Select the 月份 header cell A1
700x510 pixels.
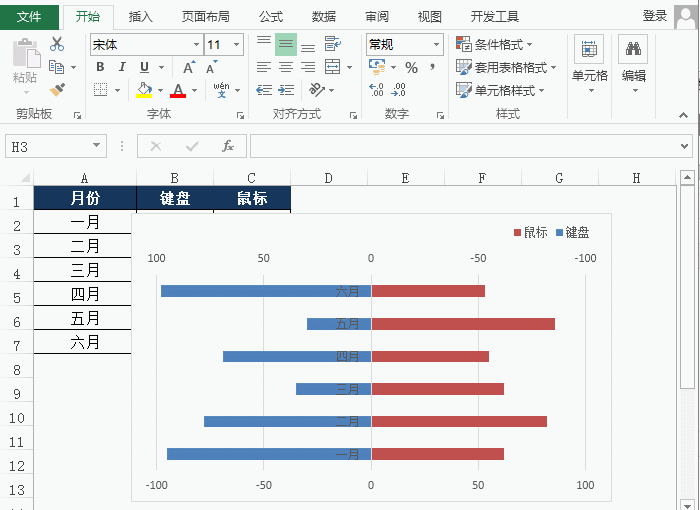pos(85,198)
